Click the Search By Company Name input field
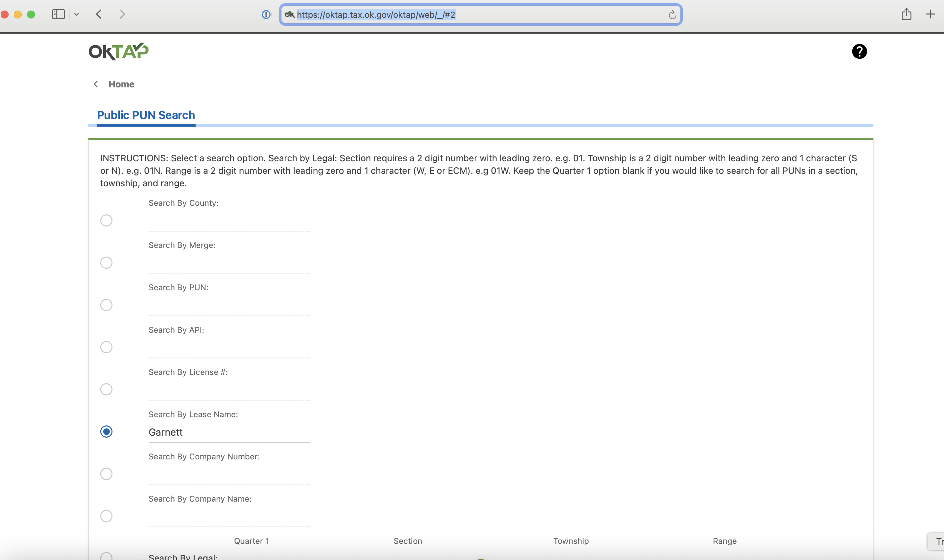 click(x=229, y=517)
